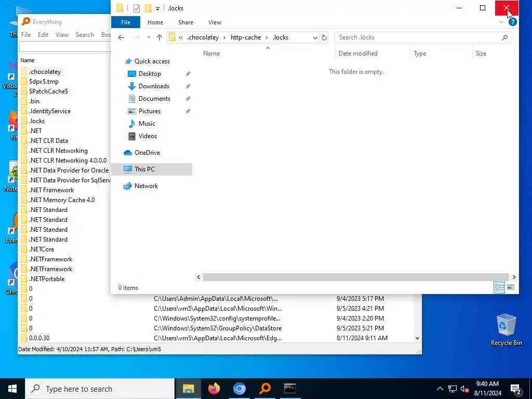Viewport: 532px width, 399px height.
Task: Click Everything search input box
Action: click(65, 47)
